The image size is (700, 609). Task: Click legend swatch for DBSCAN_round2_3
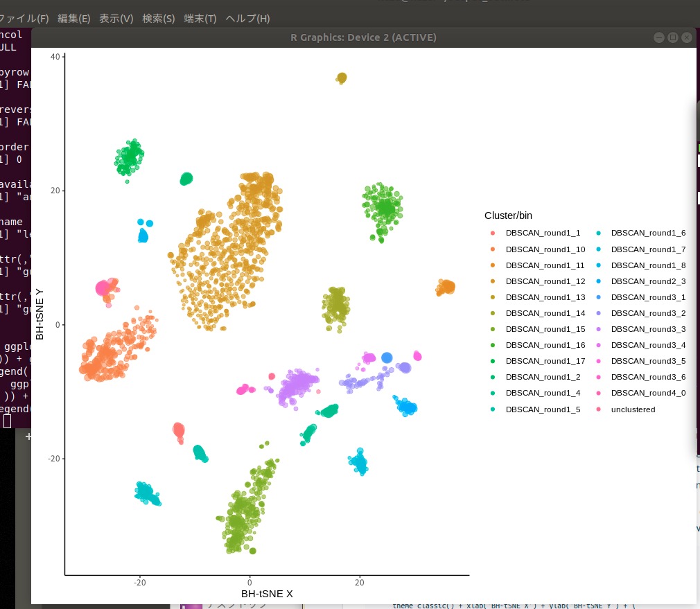click(x=598, y=281)
